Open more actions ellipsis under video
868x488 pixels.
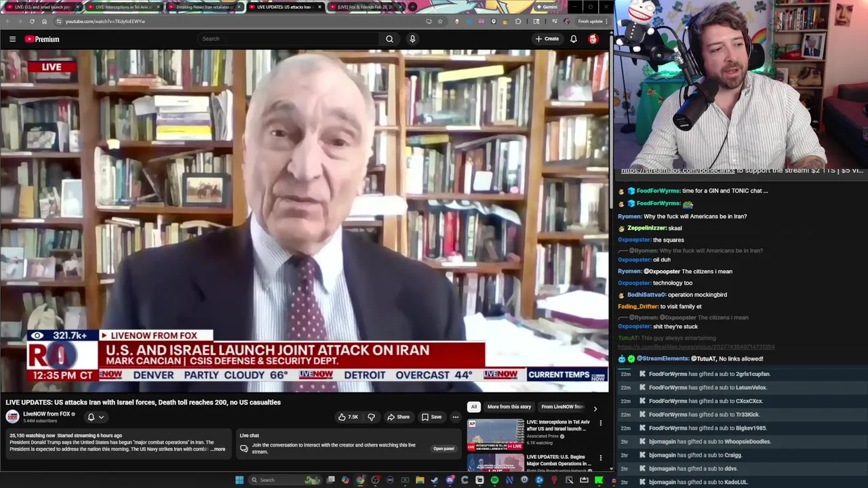pyautogui.click(x=456, y=417)
